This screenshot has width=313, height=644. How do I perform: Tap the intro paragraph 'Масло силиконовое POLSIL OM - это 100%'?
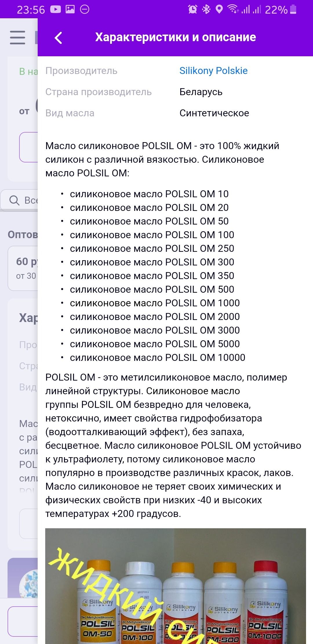click(162, 159)
